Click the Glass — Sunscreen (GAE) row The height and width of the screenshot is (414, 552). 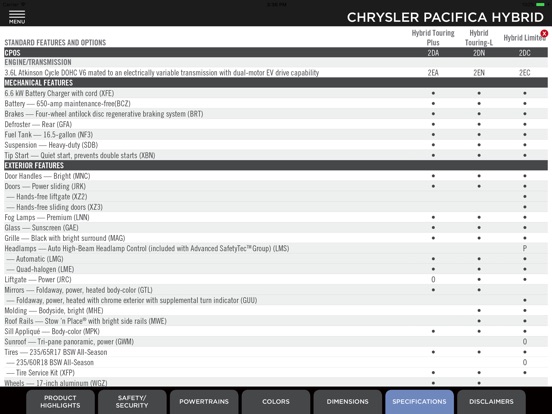click(x=276, y=227)
